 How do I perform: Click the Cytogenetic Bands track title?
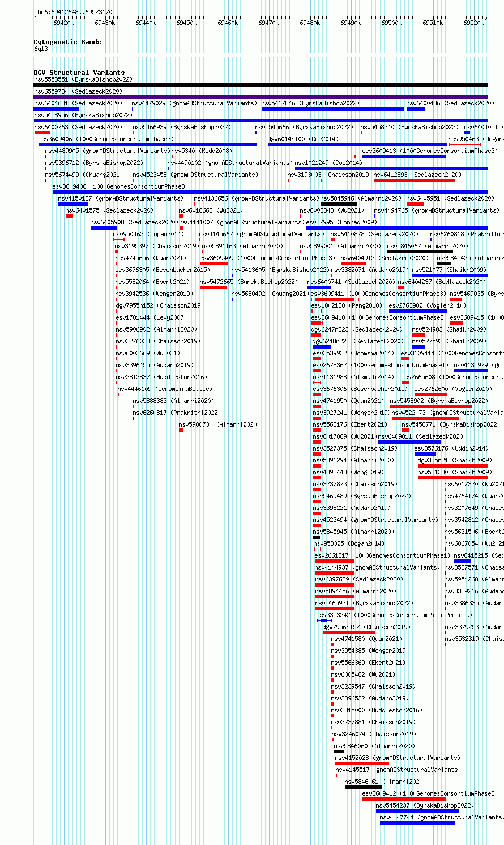pyautogui.click(x=67, y=42)
